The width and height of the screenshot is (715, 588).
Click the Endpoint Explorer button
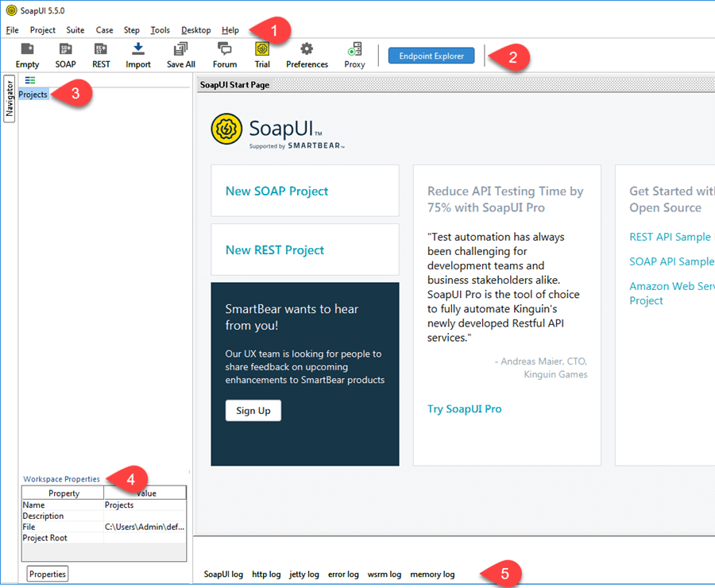coord(431,56)
